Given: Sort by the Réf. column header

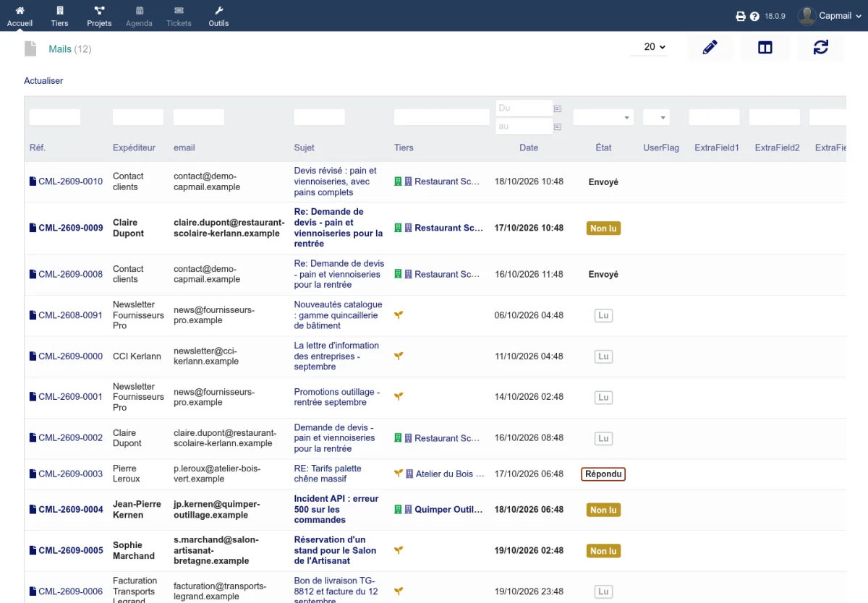Looking at the screenshot, I should (38, 147).
